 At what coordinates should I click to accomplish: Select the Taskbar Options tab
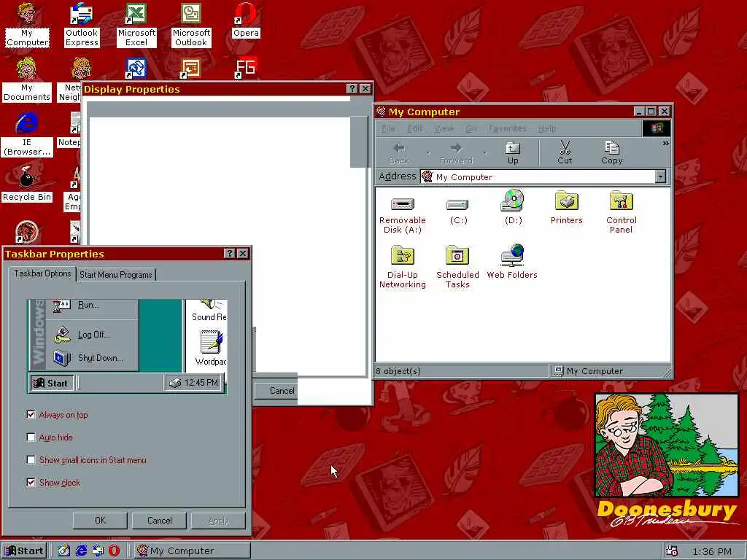(42, 273)
